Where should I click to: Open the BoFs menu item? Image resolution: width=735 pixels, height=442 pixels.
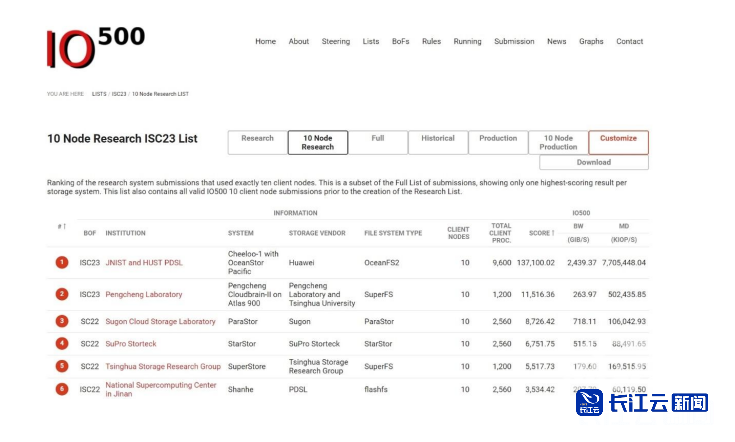click(x=400, y=41)
